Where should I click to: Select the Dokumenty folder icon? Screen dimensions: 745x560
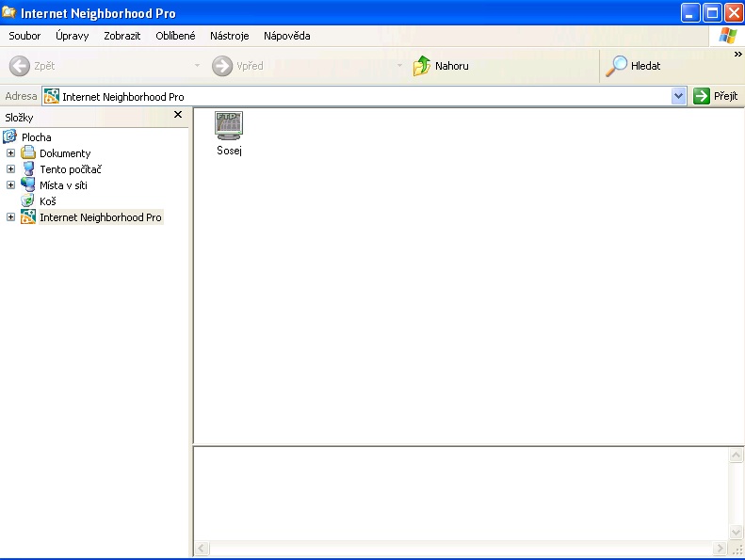[x=28, y=153]
